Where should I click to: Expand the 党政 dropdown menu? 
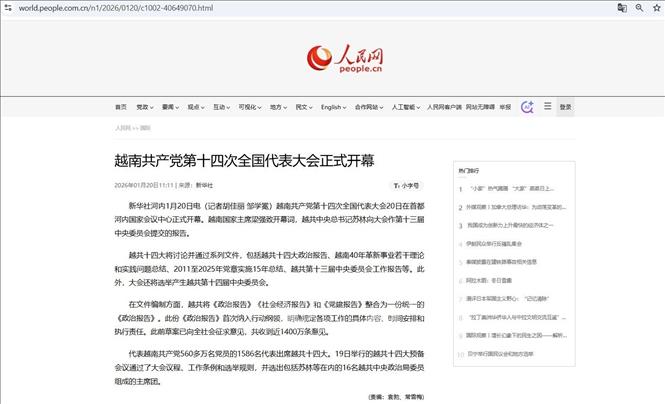144,107
